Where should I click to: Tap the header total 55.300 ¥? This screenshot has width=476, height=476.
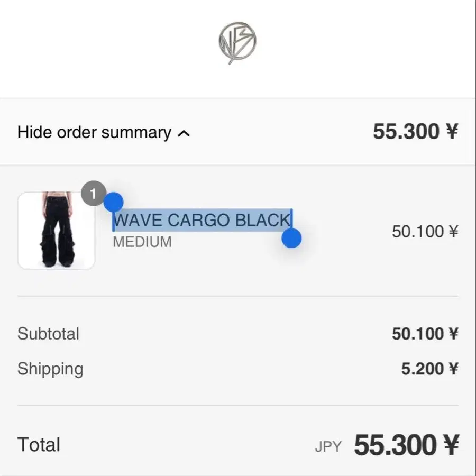(x=415, y=132)
